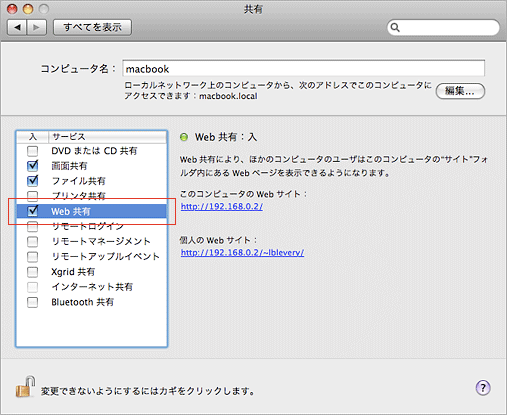Toggle the インターネット共有 checkbox
Viewport: 507px width, 415px height.
pyautogui.click(x=32, y=287)
